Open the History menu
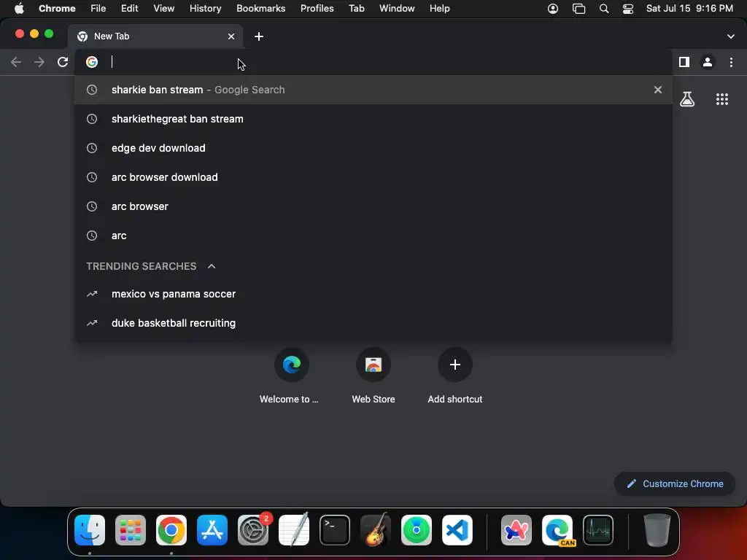The height and width of the screenshot is (560, 747). pos(205,9)
